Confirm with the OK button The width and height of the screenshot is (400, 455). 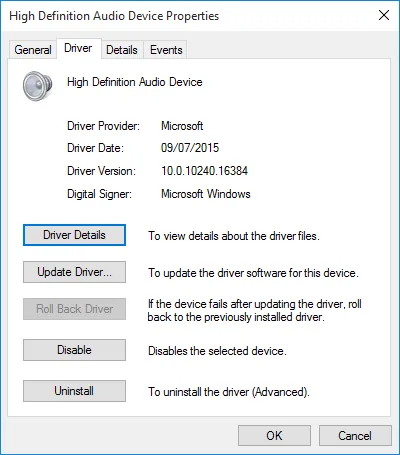pyautogui.click(x=274, y=436)
